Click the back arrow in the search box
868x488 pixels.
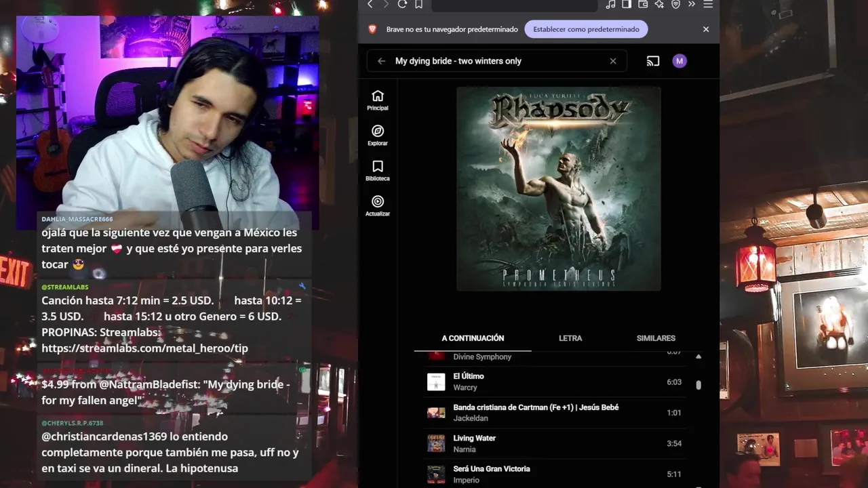click(x=381, y=61)
